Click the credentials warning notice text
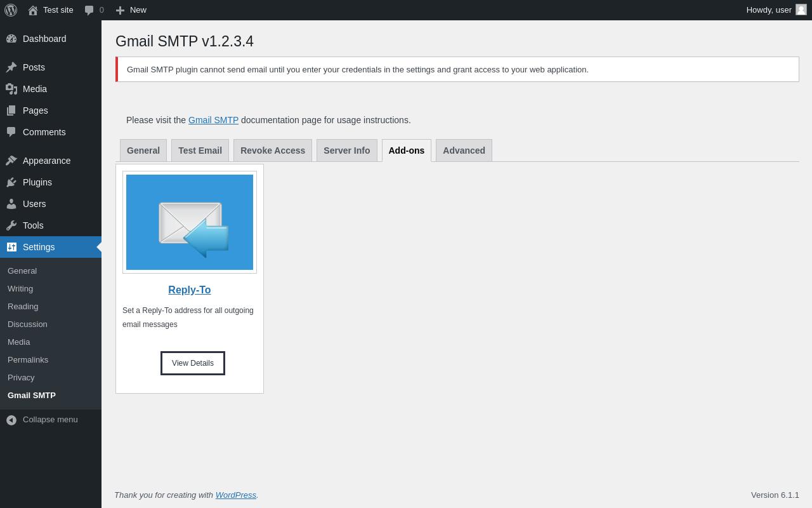This screenshot has height=508, width=812. click(x=358, y=69)
